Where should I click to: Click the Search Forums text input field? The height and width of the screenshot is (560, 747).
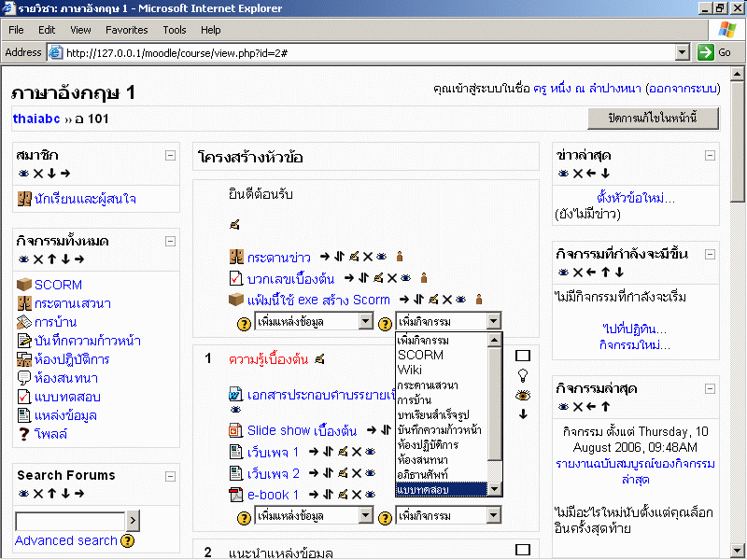(x=70, y=520)
